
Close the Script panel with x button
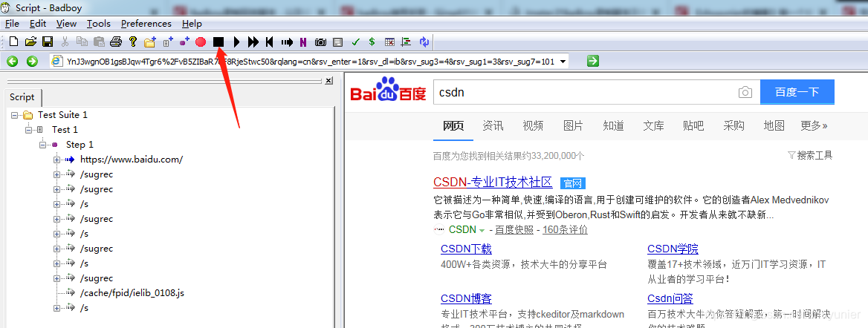pos(328,81)
